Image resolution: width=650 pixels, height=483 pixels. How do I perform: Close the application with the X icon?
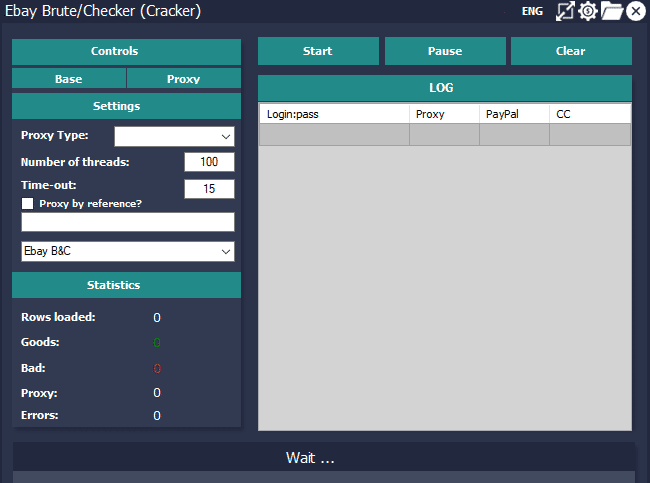tap(636, 11)
